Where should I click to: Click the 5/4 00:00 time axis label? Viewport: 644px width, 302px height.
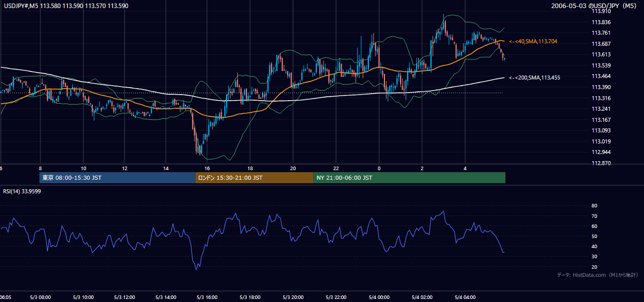point(380,297)
